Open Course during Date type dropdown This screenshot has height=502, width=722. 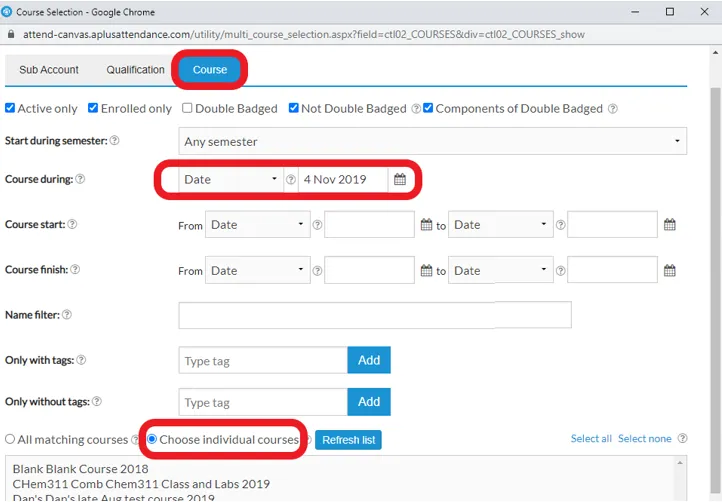(231, 179)
